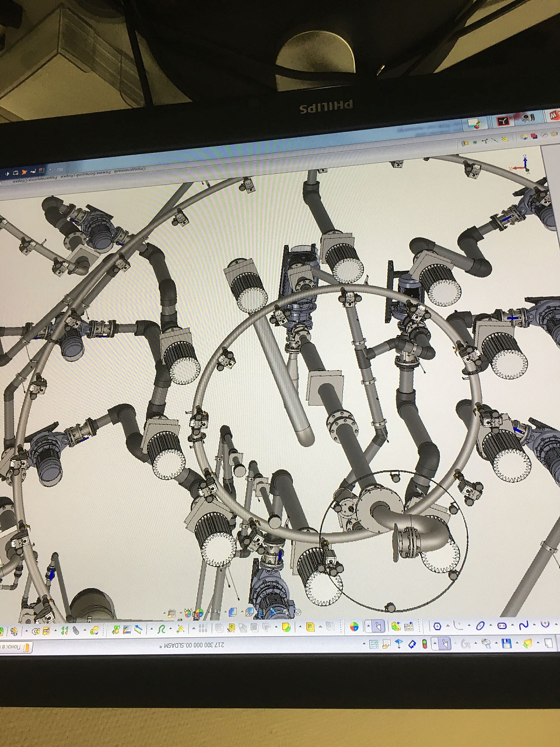Select the Spline sketch tool
This screenshot has width=560, height=747.
click(x=523, y=625)
